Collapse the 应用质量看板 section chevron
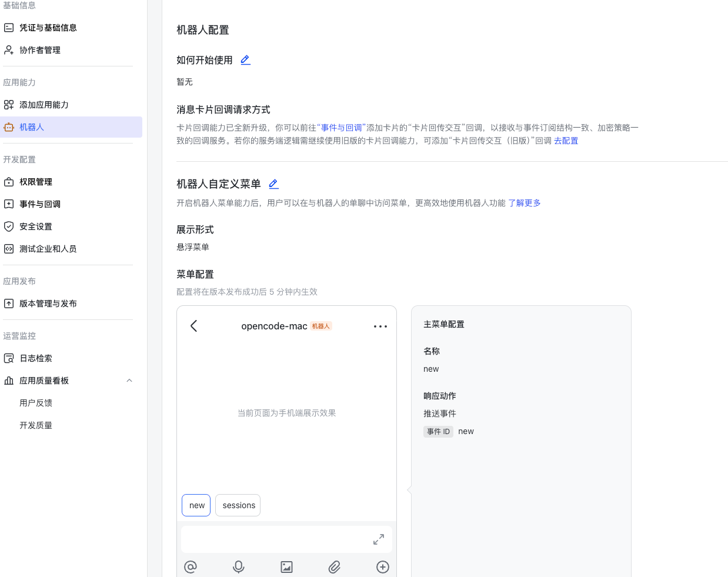Screen dimensions: 728x577 129,381
